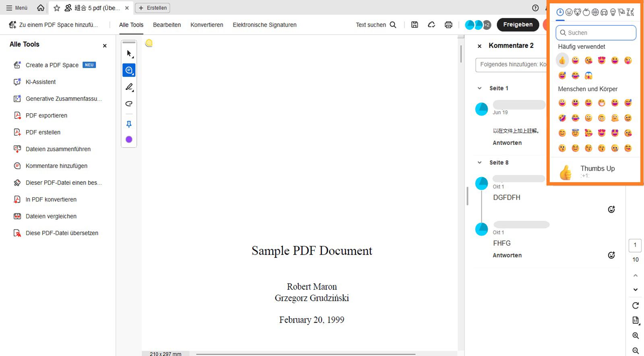This screenshot has width=644, height=356.
Task: Open travel emoji category (car icon)
Action: [604, 12]
